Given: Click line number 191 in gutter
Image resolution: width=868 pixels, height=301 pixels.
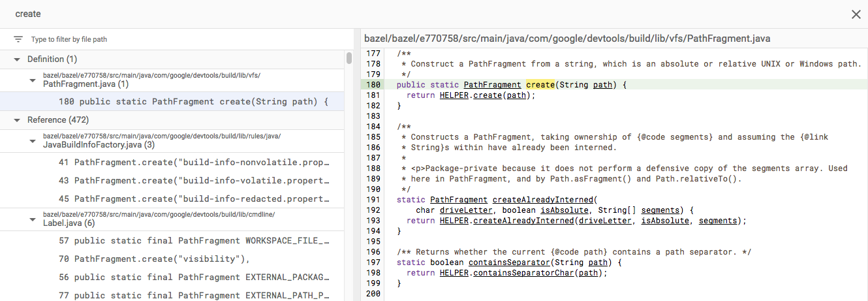Looking at the screenshot, I should 373,200.
